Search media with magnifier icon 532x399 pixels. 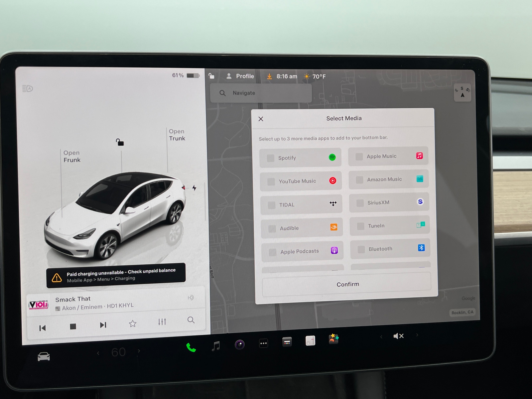pos(191,320)
